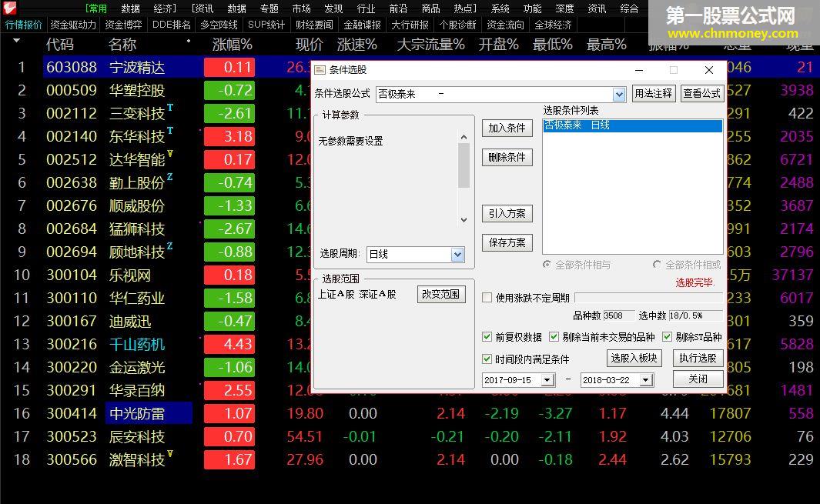The width and height of the screenshot is (820, 504).
Task: Sort by 名称 column header
Action: tap(122, 45)
